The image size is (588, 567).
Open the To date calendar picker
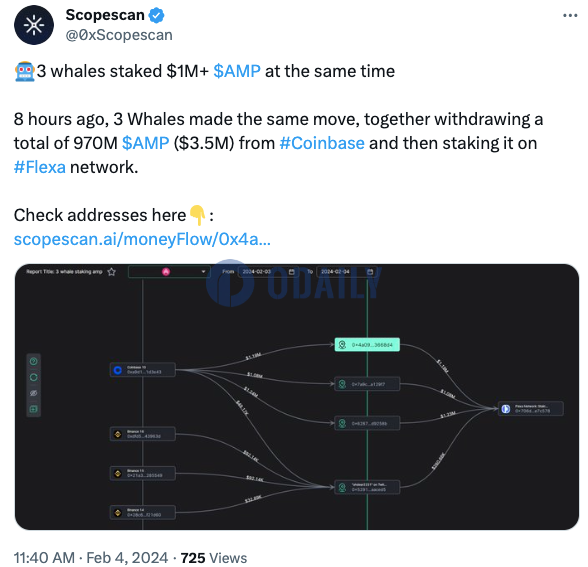coord(370,272)
